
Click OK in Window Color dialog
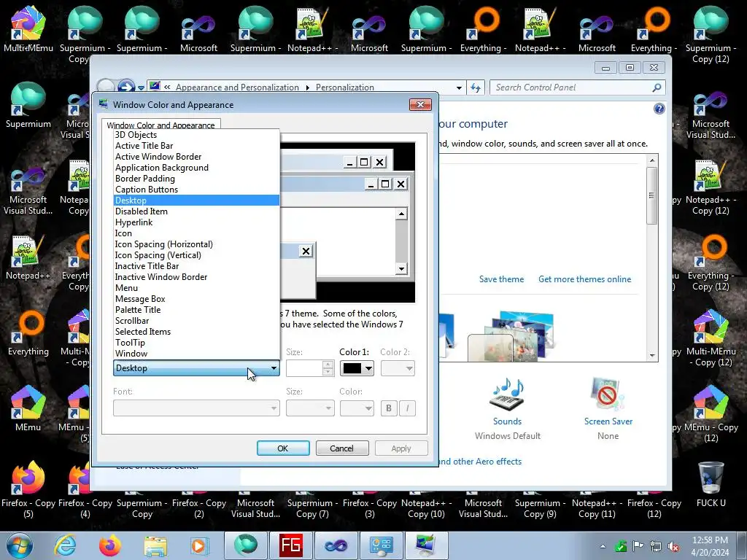pyautogui.click(x=283, y=448)
